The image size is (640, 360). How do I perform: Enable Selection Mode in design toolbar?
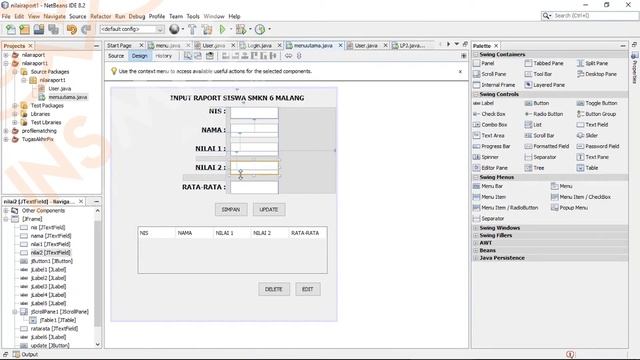point(188,56)
